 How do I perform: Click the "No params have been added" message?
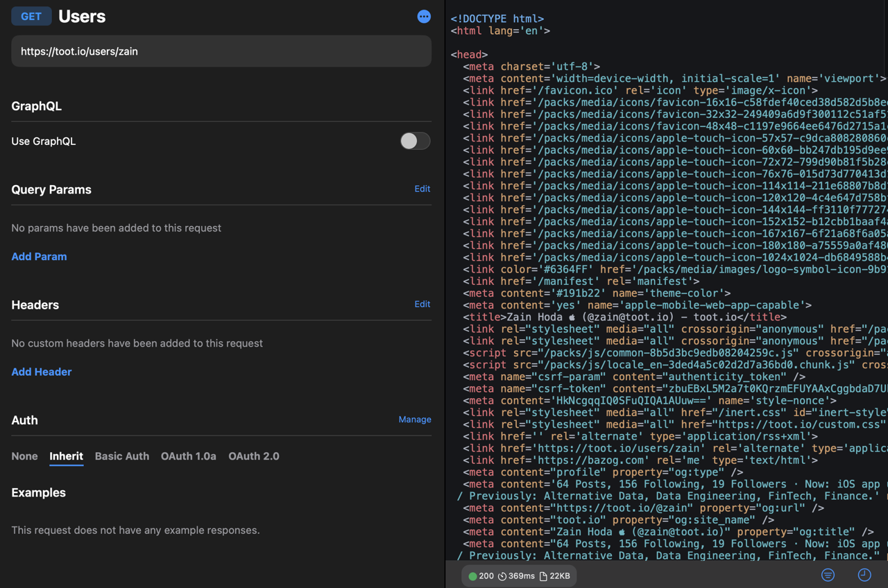coord(117,228)
